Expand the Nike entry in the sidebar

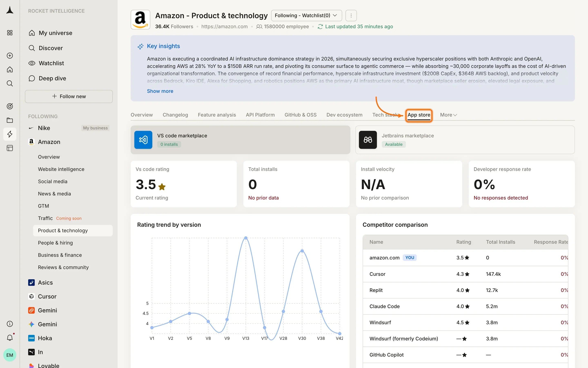click(44, 128)
